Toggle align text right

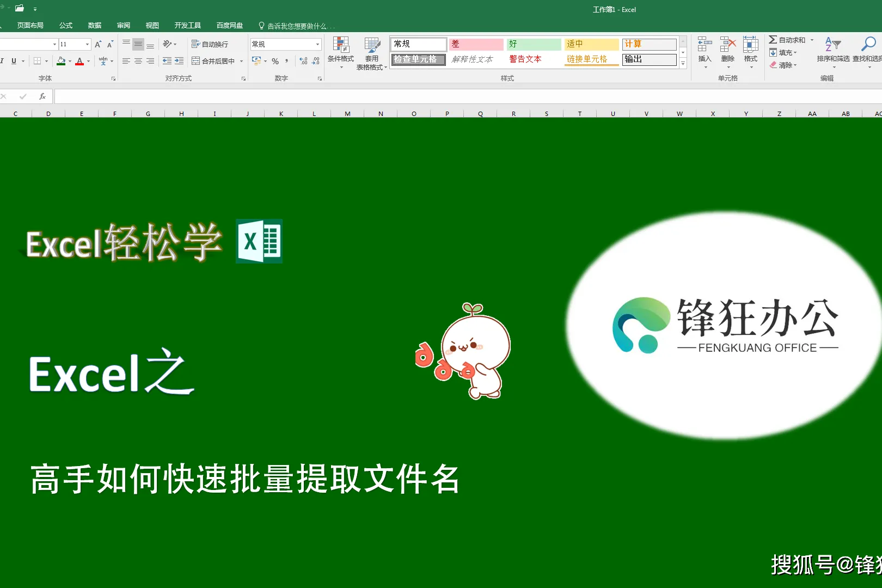150,61
